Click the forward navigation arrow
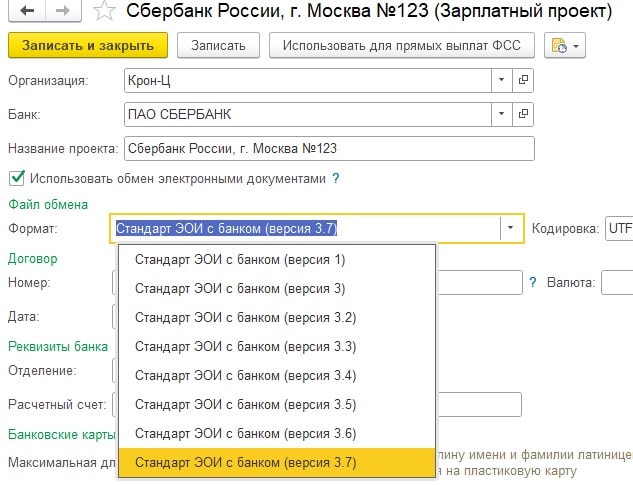The height and width of the screenshot is (485, 633). (64, 13)
